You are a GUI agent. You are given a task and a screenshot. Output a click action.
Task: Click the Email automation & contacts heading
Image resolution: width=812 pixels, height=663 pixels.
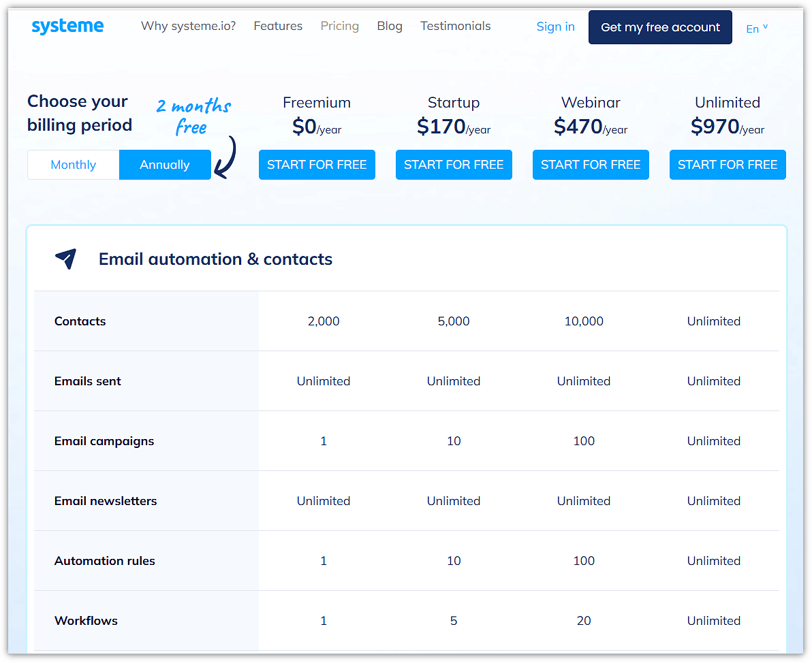(x=215, y=259)
